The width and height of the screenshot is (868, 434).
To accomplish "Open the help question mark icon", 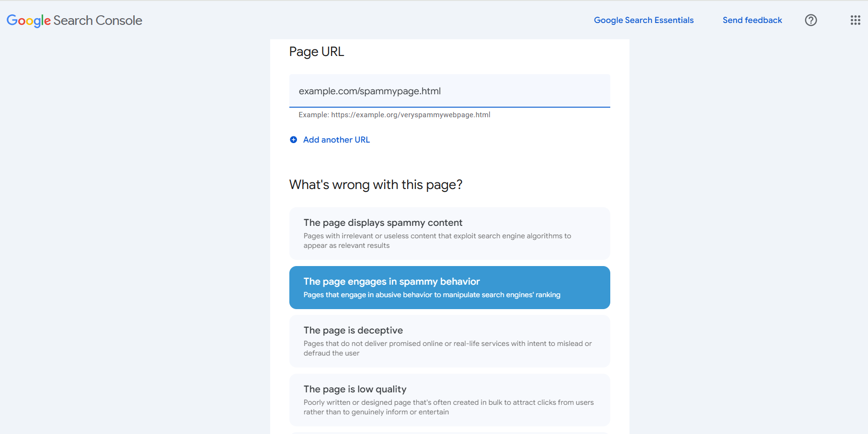I will (x=811, y=20).
